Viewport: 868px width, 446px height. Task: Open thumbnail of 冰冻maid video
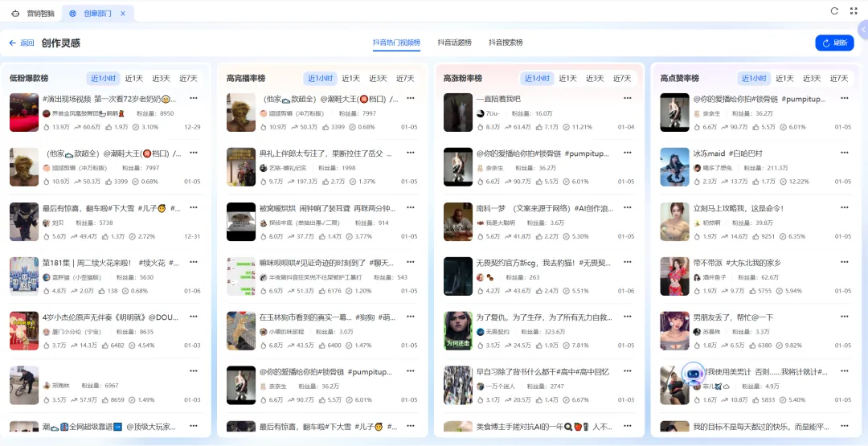click(675, 166)
